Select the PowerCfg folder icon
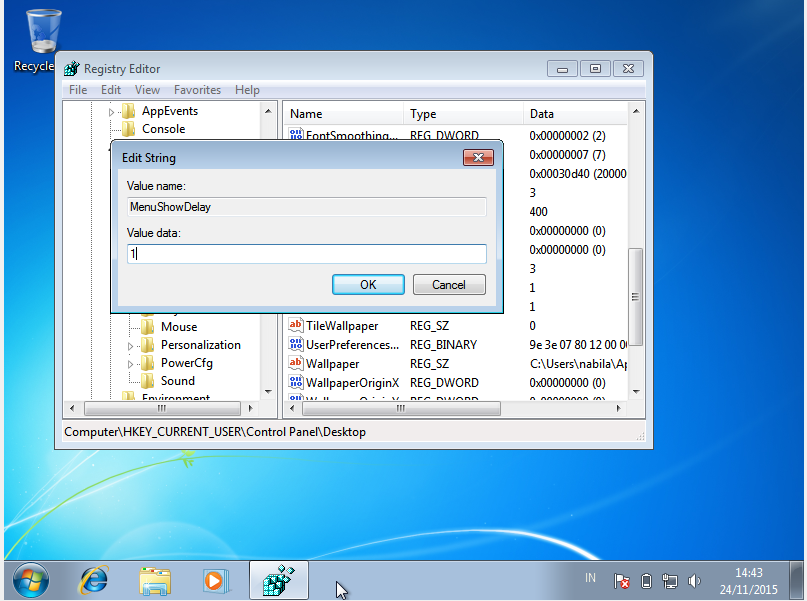This screenshot has height=601, width=807. (147, 363)
